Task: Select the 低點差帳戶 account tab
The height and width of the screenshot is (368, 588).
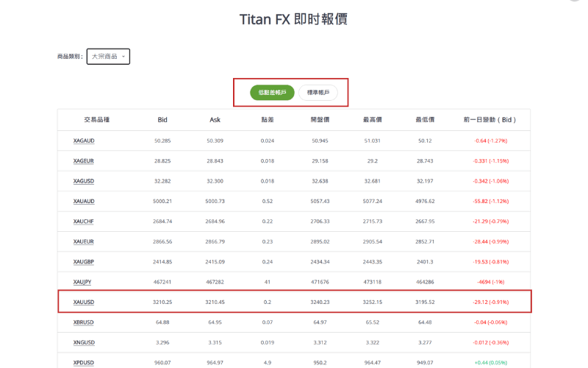Action: click(272, 93)
